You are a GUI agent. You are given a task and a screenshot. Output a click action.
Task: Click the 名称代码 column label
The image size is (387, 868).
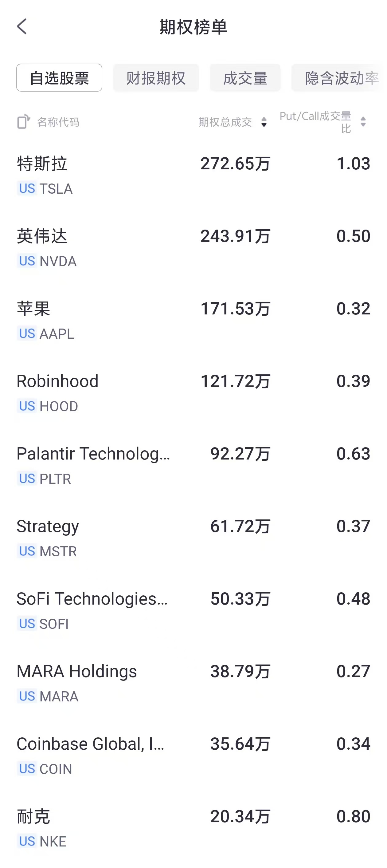(x=58, y=122)
